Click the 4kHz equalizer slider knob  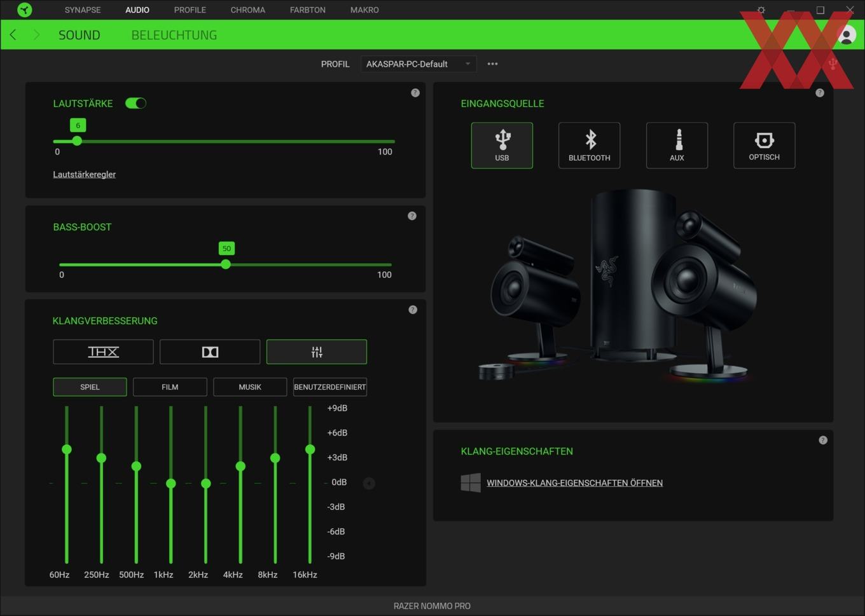point(240,467)
